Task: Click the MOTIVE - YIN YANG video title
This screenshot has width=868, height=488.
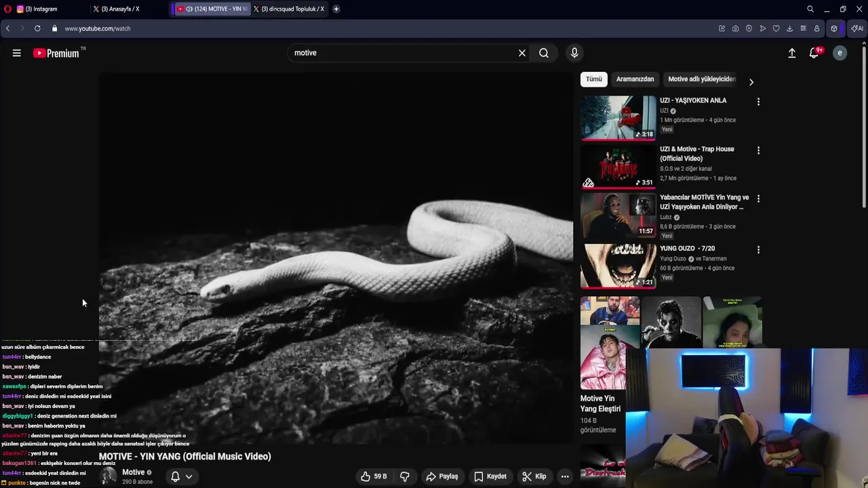Action: coord(185,457)
